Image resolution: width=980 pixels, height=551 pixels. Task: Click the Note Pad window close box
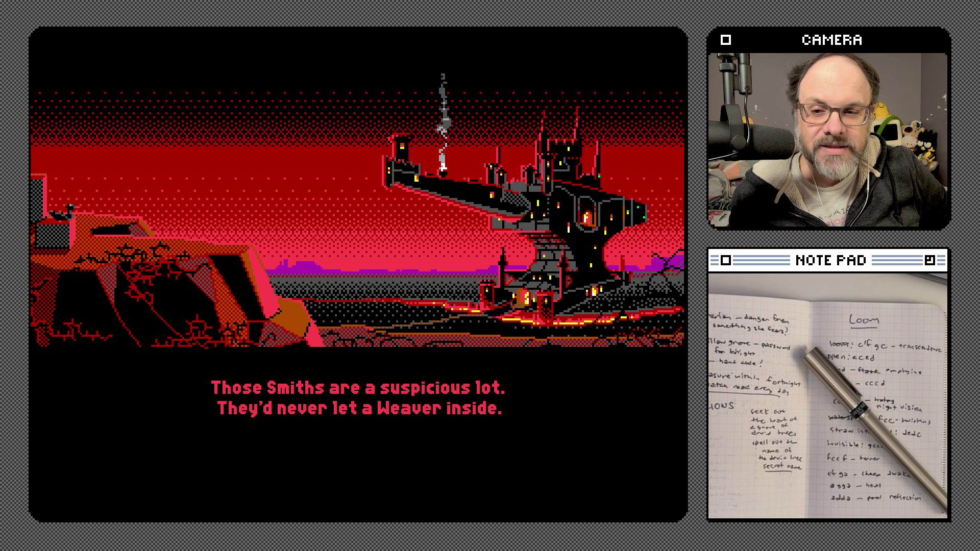coord(725,261)
